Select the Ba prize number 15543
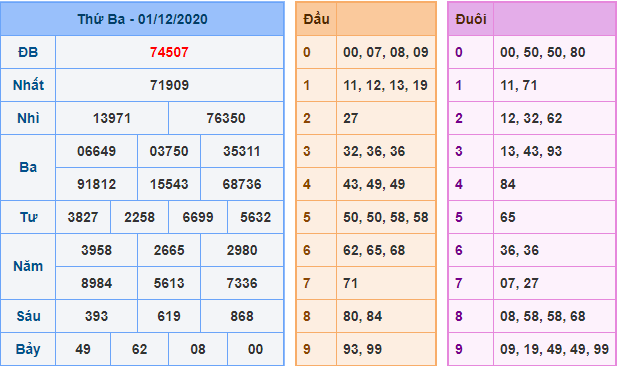 pyautogui.click(x=169, y=185)
